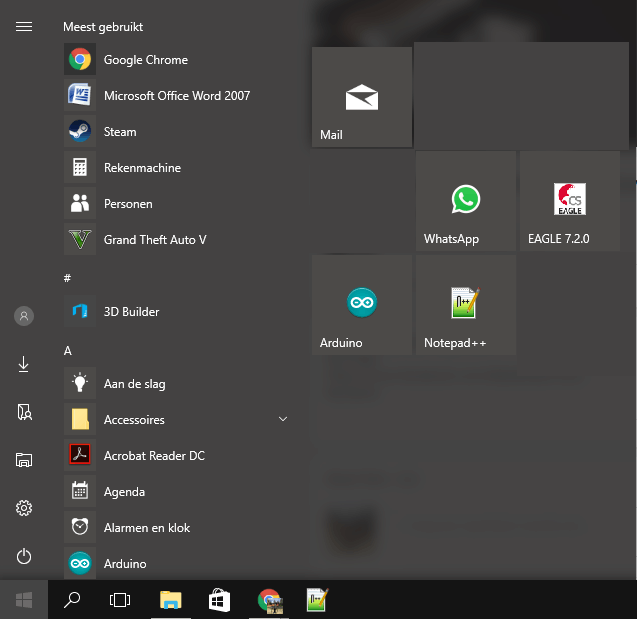This screenshot has height=619, width=637.
Task: Open File Explorer on the taskbar
Action: coord(171,600)
